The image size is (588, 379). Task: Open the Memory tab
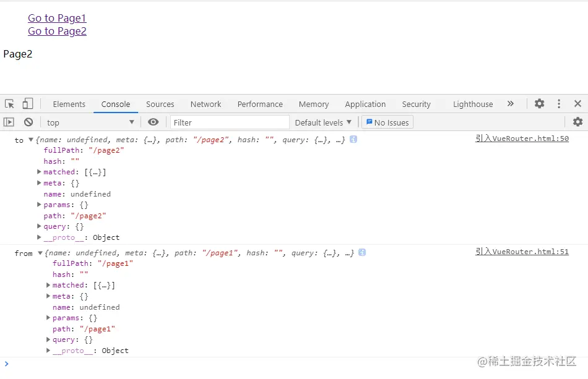(x=314, y=104)
